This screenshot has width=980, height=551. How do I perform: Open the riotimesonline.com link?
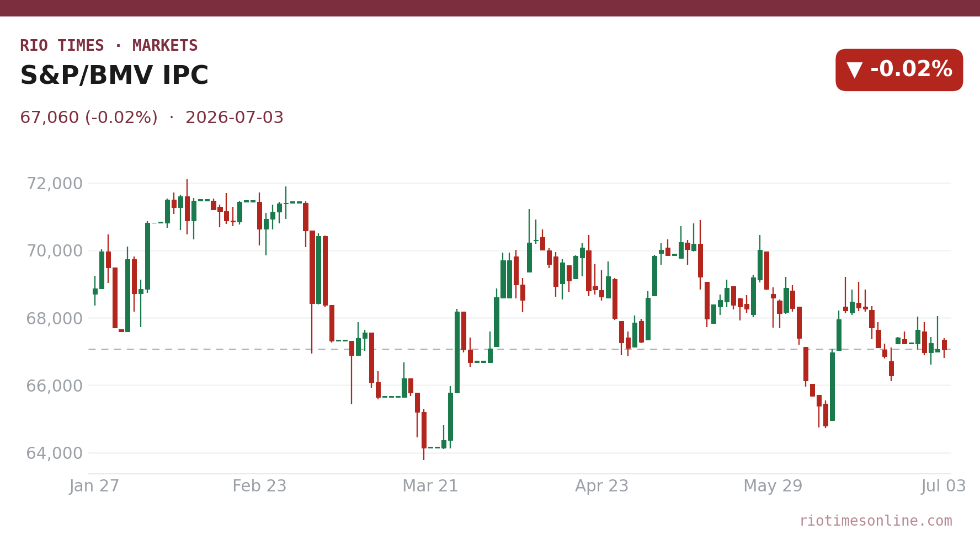(x=876, y=521)
